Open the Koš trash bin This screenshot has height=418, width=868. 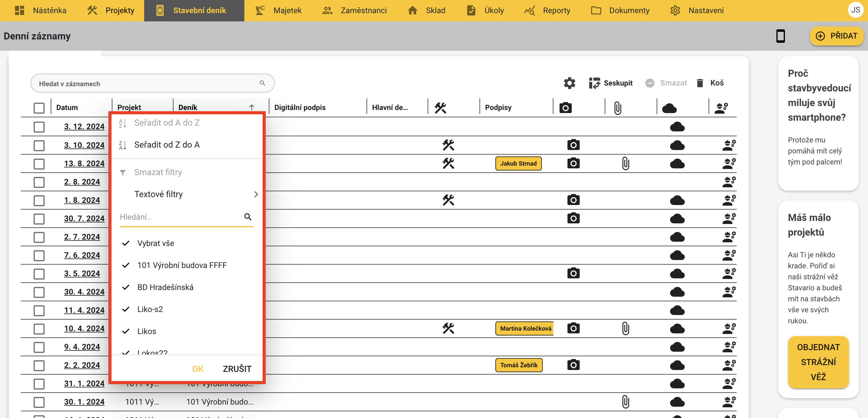tap(710, 83)
